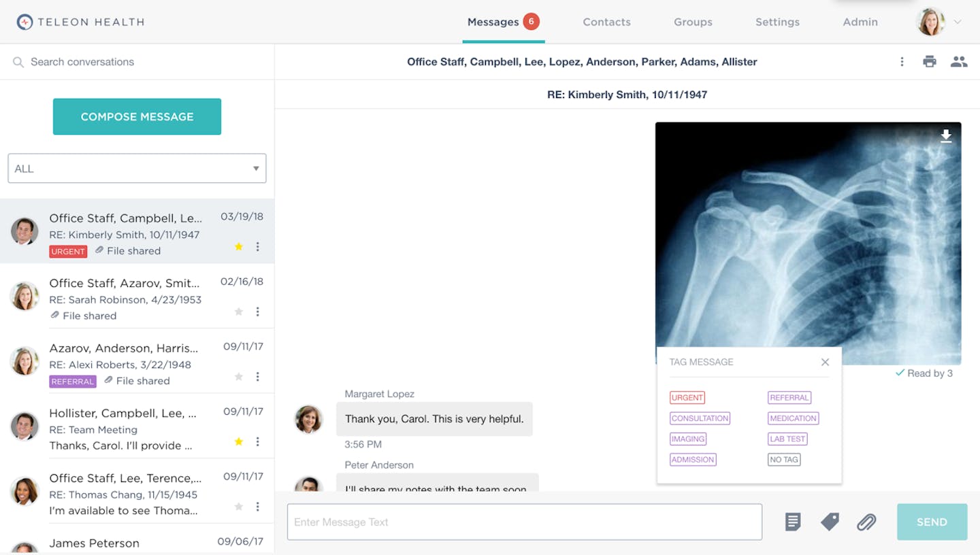980x555 pixels.
Task: Apply the REFERRAL tag in popup
Action: point(789,398)
